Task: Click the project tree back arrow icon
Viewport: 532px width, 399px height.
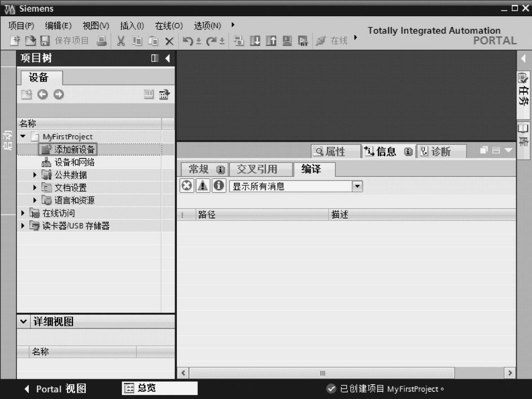Action: 42,94
